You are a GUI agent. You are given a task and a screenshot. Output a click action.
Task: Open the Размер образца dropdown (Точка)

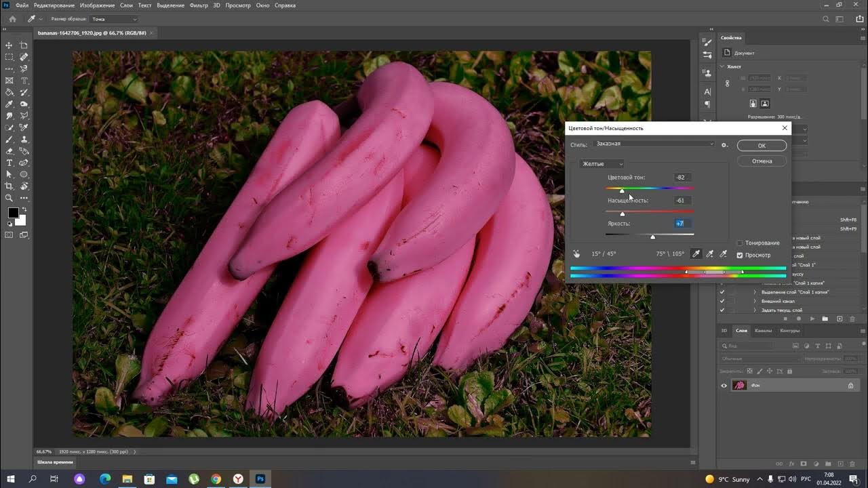coord(114,19)
